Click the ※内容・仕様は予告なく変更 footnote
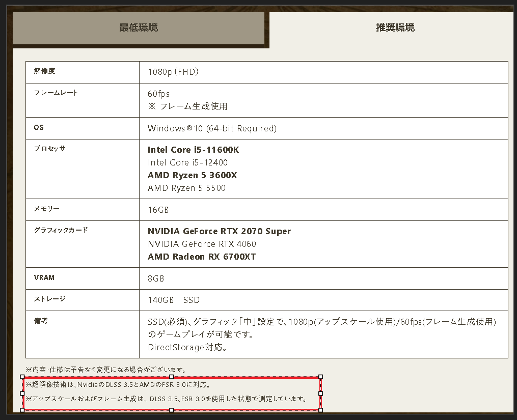This screenshot has height=420, width=517. [x=106, y=370]
